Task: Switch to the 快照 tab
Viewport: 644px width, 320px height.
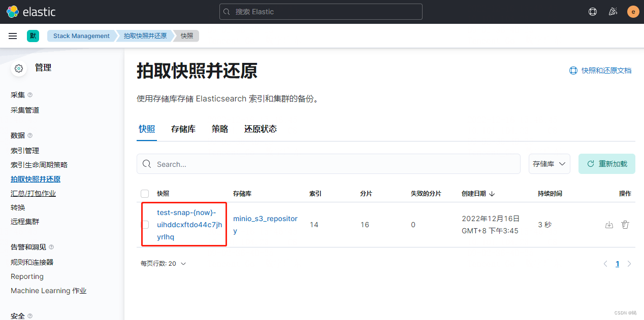Action: pyautogui.click(x=147, y=129)
